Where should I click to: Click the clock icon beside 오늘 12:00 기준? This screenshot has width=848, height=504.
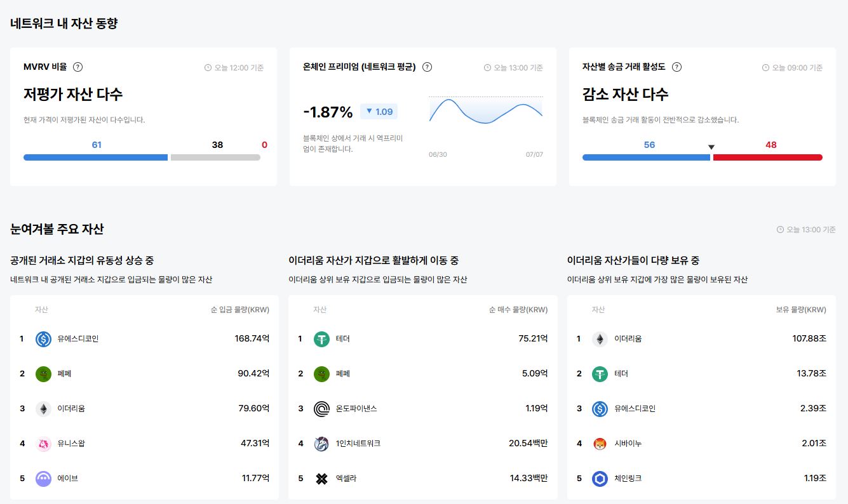coord(208,68)
